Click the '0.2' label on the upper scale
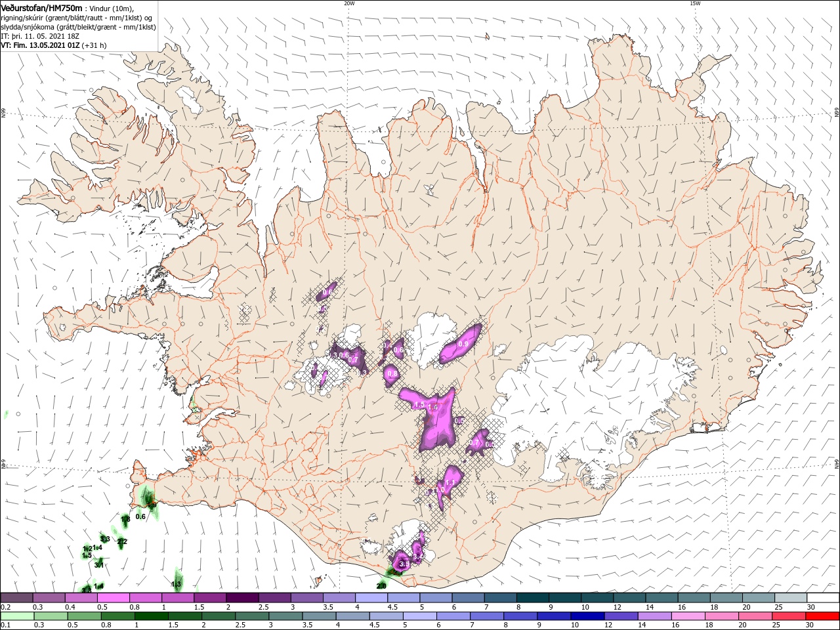The image size is (840, 630). point(5,607)
